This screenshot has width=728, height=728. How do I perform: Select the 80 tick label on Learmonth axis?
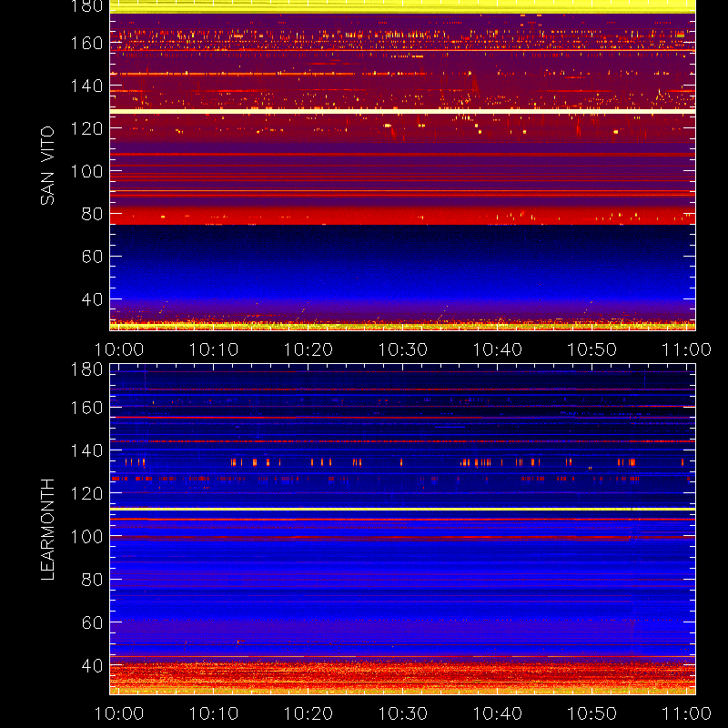[92, 580]
